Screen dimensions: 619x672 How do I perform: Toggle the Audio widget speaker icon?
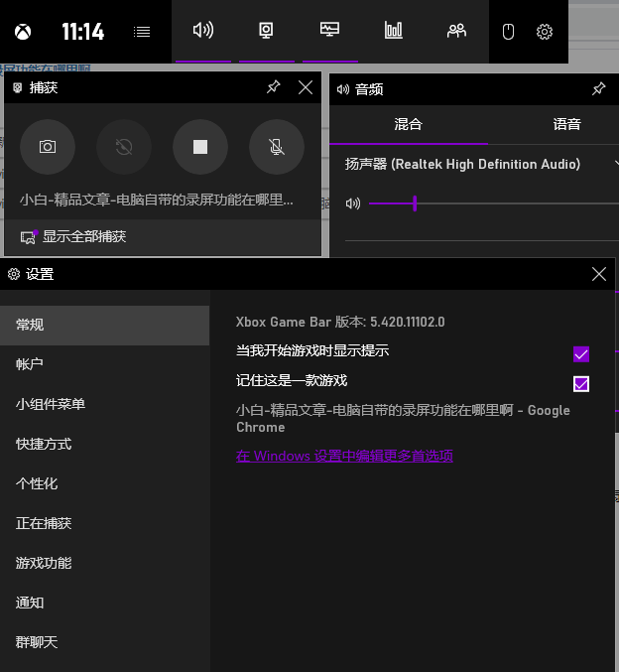pyautogui.click(x=203, y=31)
